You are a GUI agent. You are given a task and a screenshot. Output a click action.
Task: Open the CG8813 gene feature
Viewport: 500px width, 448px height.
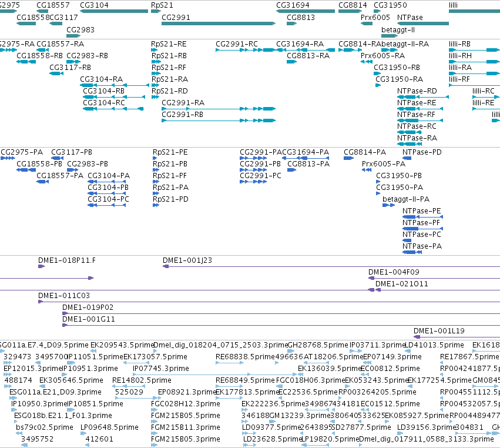point(292,24)
